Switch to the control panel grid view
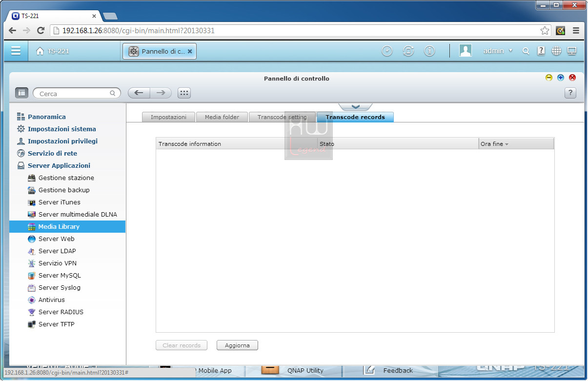This screenshot has height=381, width=588. 184,93
